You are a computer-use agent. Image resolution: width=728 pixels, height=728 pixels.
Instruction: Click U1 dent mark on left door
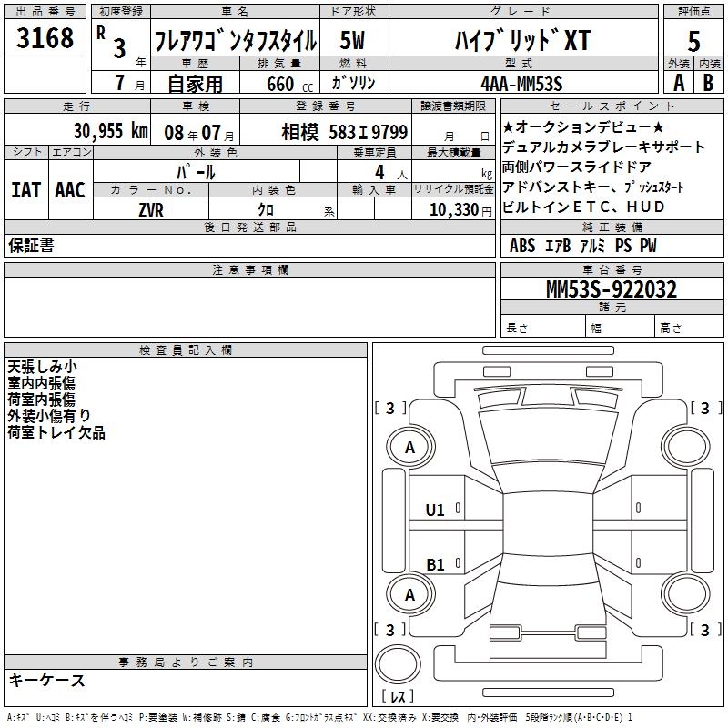pos(435,511)
